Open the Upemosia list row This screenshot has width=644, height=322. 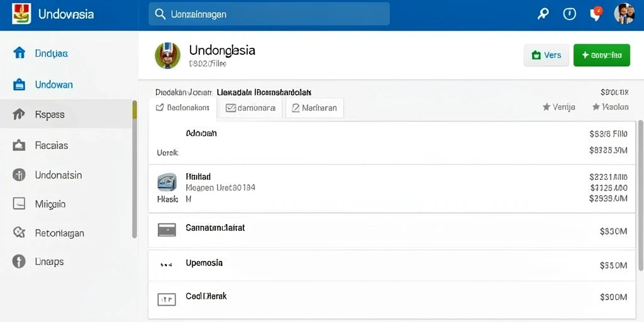392,265
